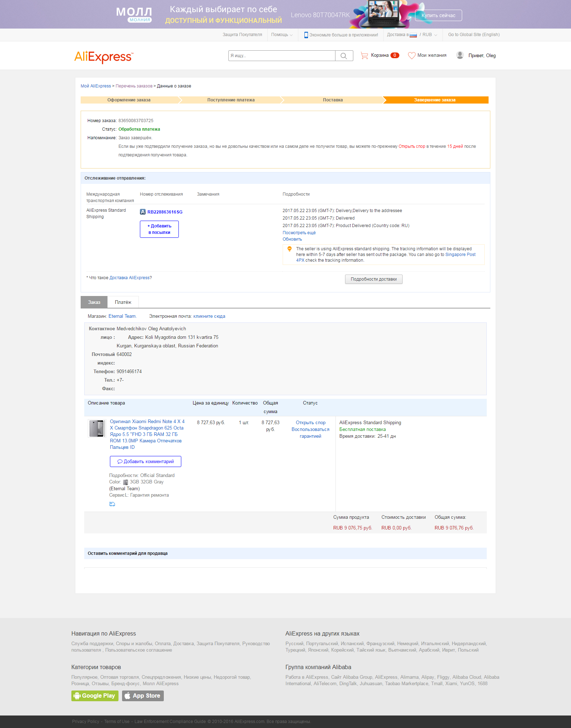Viewport: 571px width, 728px height.
Task: Click the Google Play badge
Action: coord(95,696)
